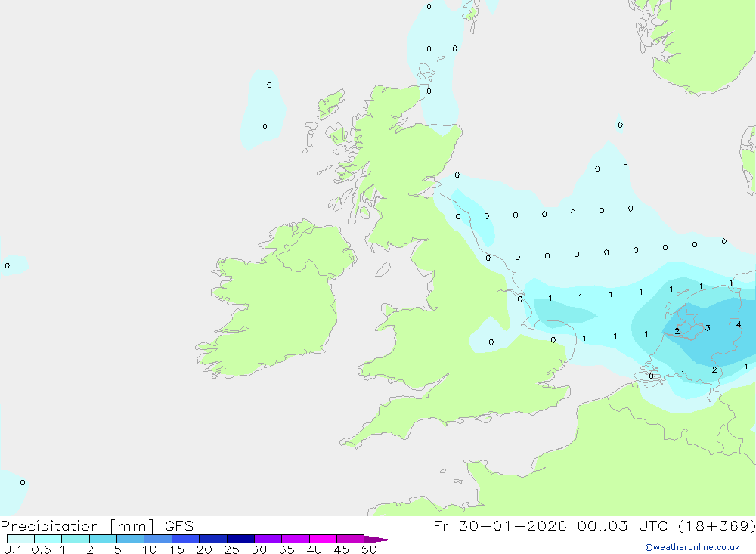This screenshot has height=554, width=756.
Task: Click the 2–5 mm legend color segment
Action: click(103, 539)
